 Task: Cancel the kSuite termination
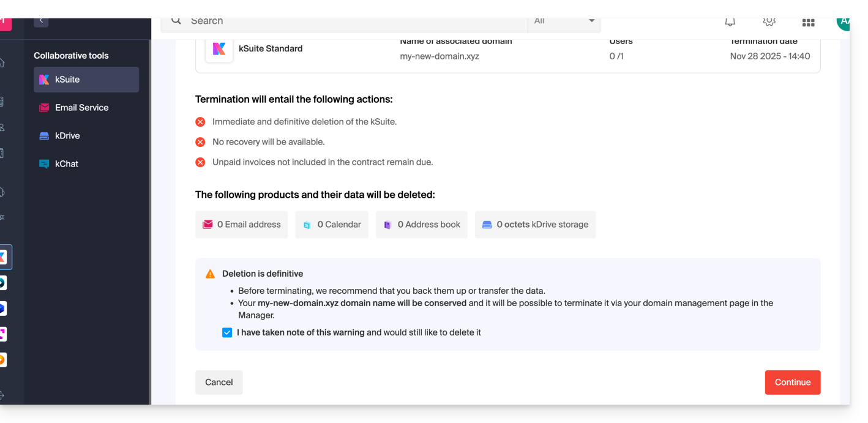click(219, 382)
